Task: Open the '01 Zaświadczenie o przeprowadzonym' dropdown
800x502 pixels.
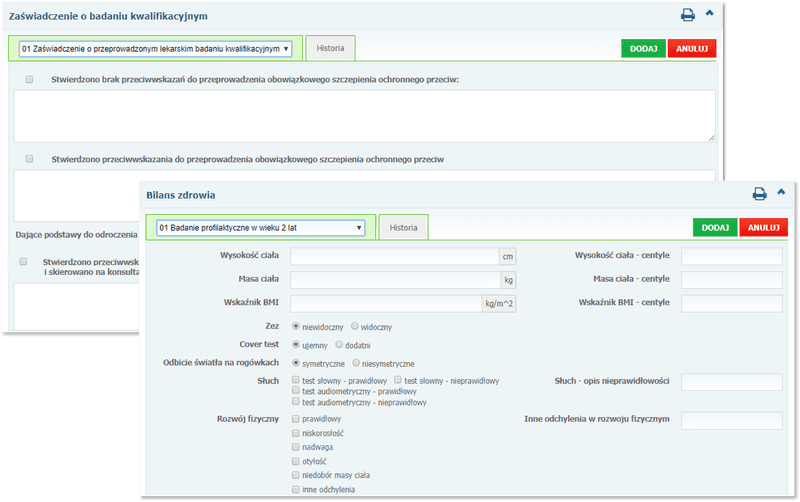Action: coord(156,48)
